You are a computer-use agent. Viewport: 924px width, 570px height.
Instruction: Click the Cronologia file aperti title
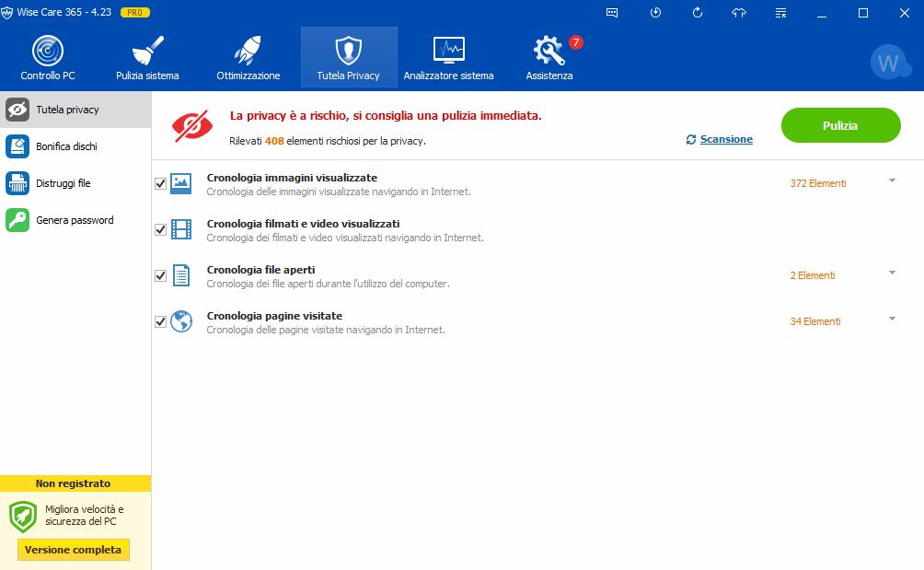point(260,270)
